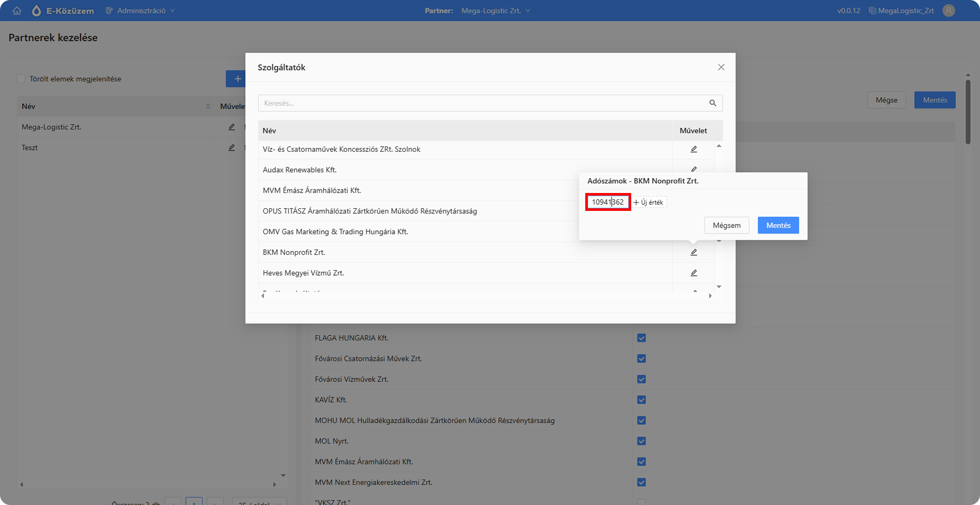The image size is (980, 505).
Task: Uncheck Fővárosi Csatornázási Művek Zrt. checkbox
Action: (641, 358)
